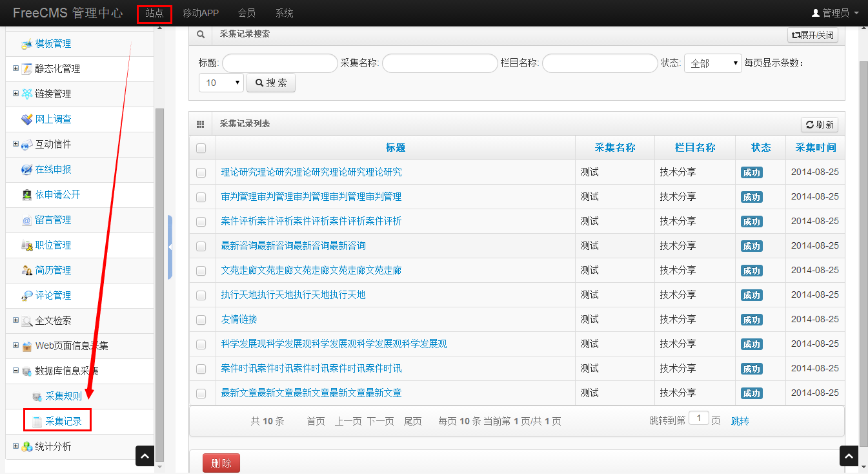
Task: Click sidebar scroll-to-top arrow button
Action: pyautogui.click(x=145, y=455)
